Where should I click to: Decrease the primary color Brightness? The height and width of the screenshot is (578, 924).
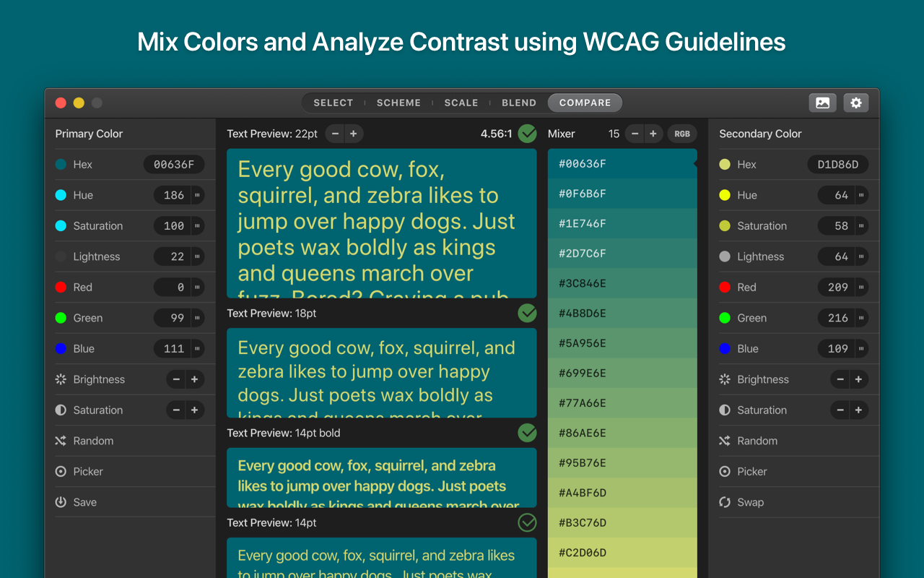click(176, 379)
